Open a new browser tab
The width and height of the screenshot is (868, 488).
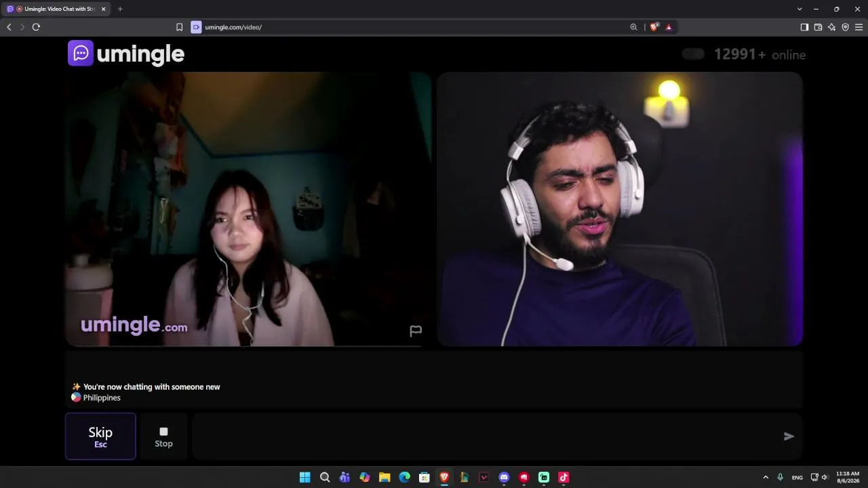pyautogui.click(x=120, y=9)
